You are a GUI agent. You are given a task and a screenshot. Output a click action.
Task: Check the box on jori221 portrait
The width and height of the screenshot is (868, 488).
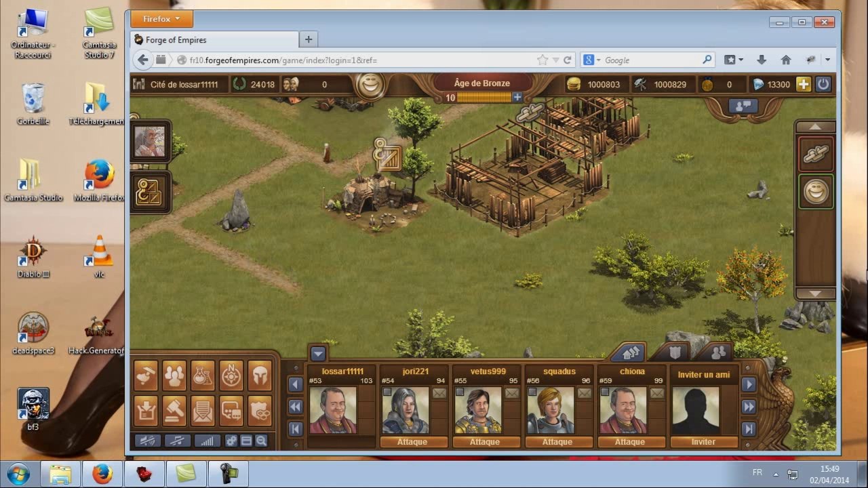point(387,392)
